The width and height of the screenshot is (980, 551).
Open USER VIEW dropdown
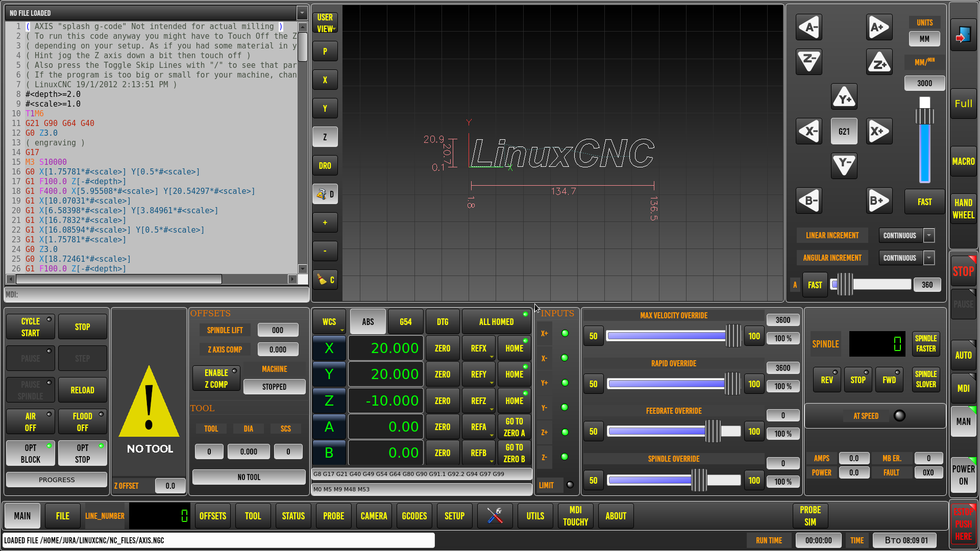pos(325,23)
